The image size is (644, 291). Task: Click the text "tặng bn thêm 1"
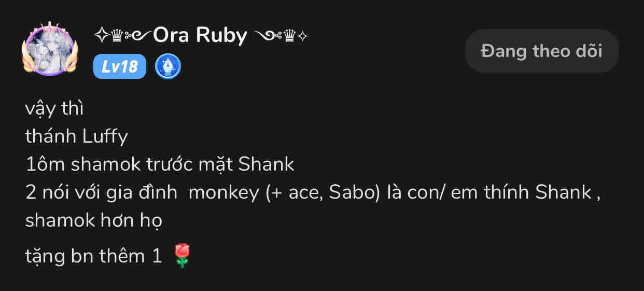93,256
